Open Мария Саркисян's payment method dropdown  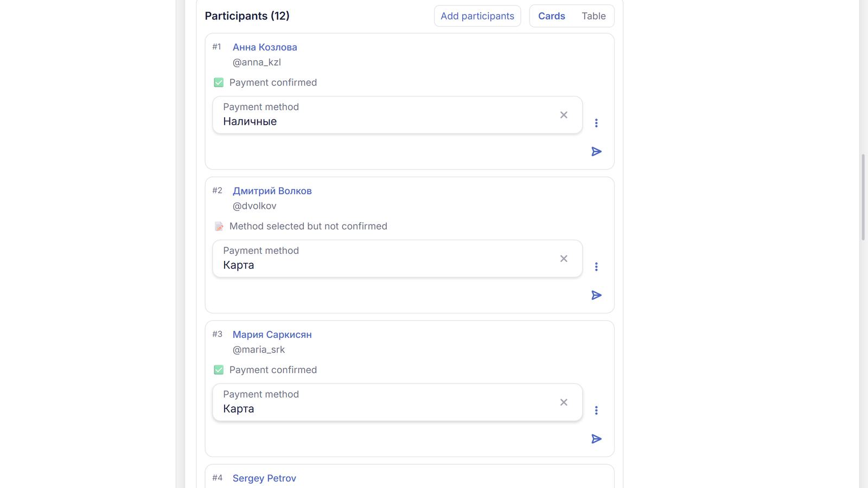[397, 402]
